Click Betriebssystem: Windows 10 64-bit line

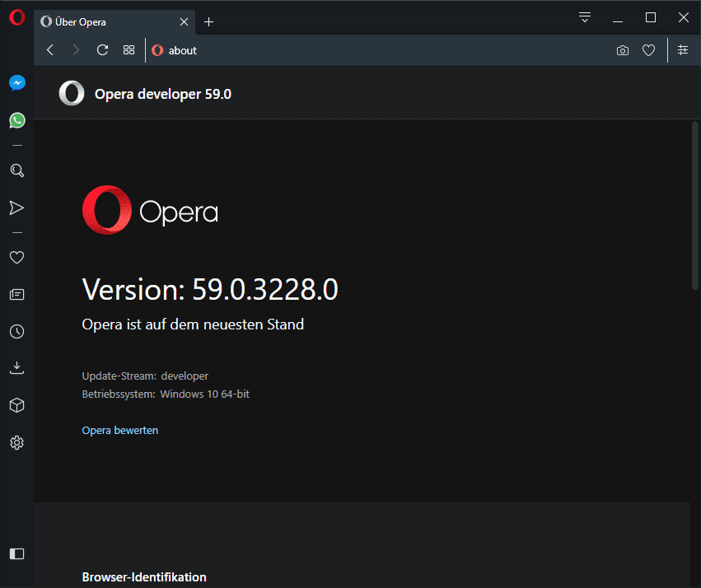pos(166,394)
